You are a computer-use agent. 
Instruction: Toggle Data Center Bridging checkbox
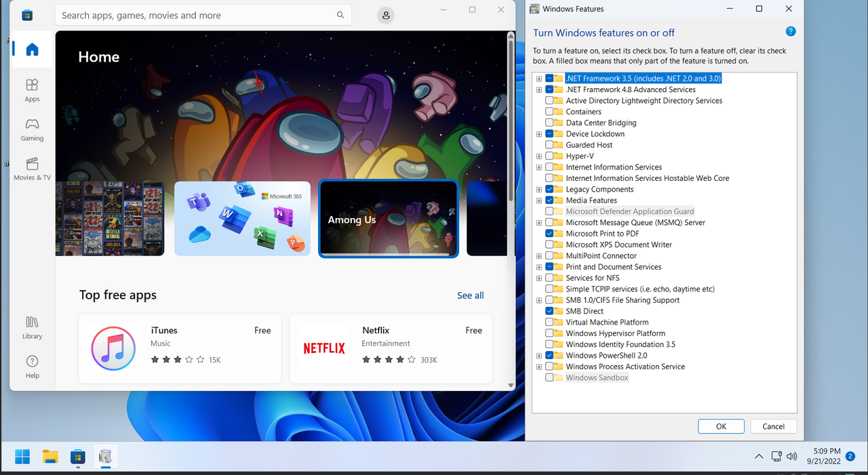tap(549, 123)
